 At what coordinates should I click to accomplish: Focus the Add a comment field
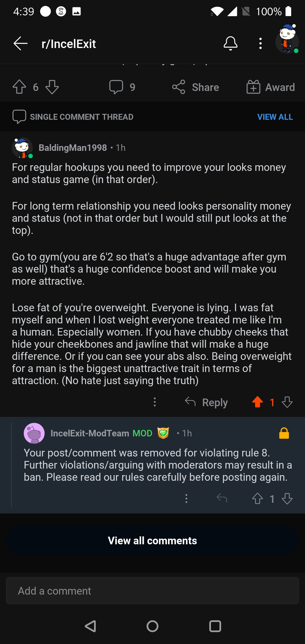tap(152, 591)
